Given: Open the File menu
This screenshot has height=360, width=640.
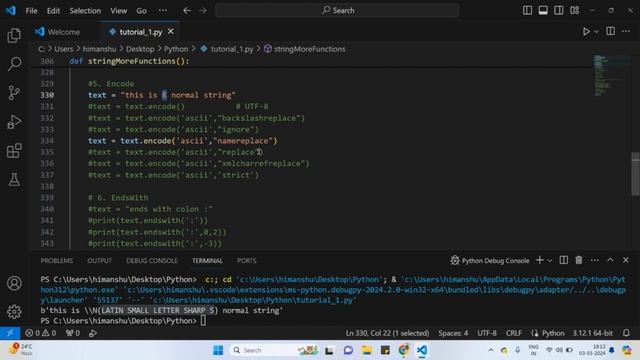Looking at the screenshot, I should (x=31, y=11).
